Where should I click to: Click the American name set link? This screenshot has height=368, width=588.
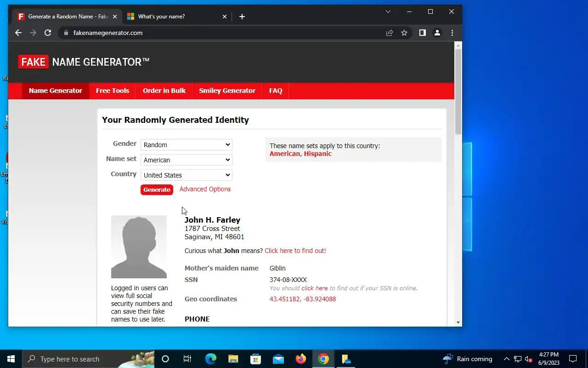click(285, 154)
